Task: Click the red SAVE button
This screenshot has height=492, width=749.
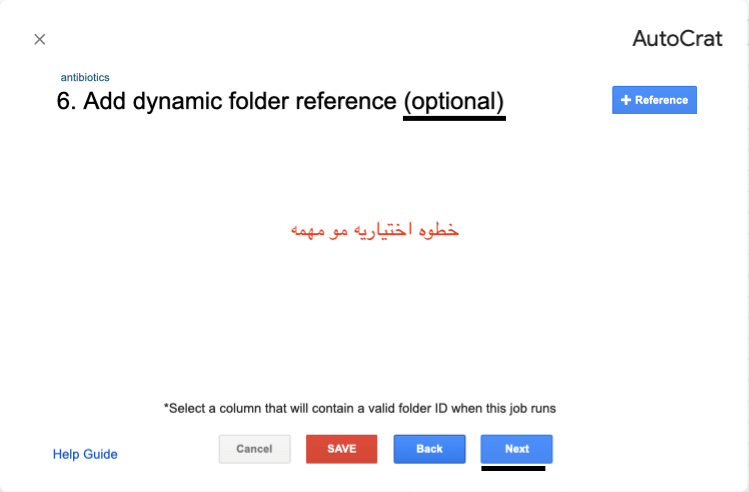Action: (x=341, y=449)
